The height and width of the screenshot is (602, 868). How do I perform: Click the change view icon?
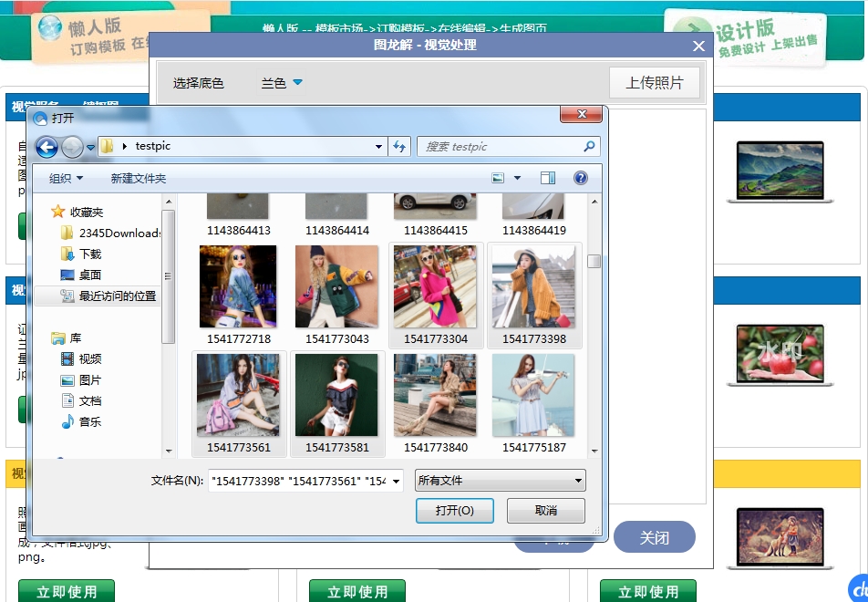pos(498,178)
